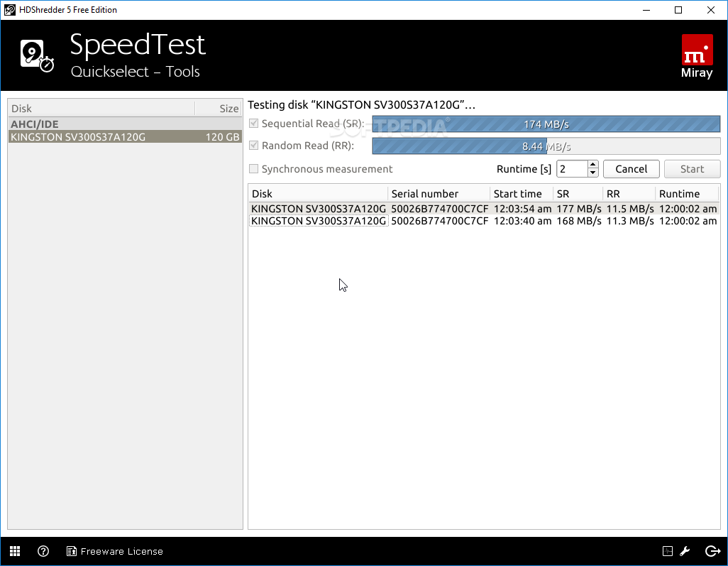728x566 pixels.
Task: Sort results by SR column header
Action: click(578, 194)
